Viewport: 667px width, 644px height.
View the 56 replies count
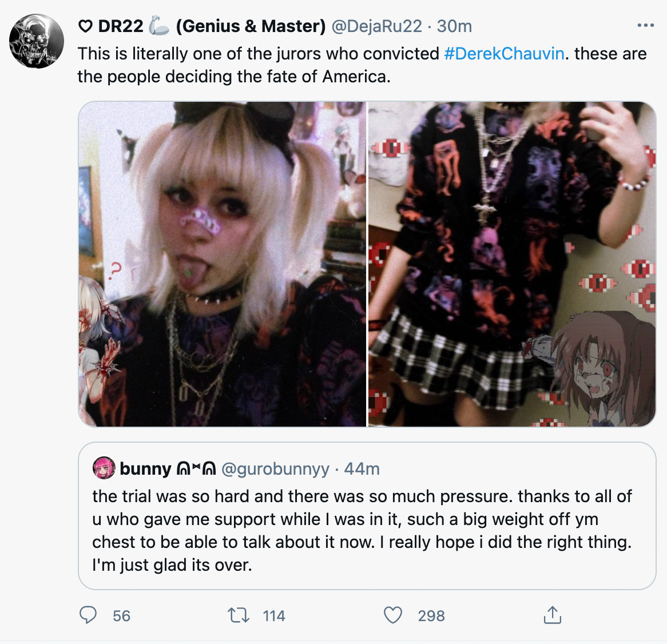121,616
